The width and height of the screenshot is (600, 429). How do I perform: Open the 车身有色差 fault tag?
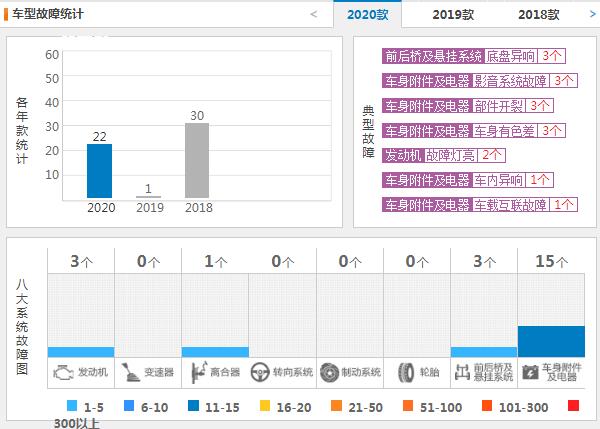(504, 131)
